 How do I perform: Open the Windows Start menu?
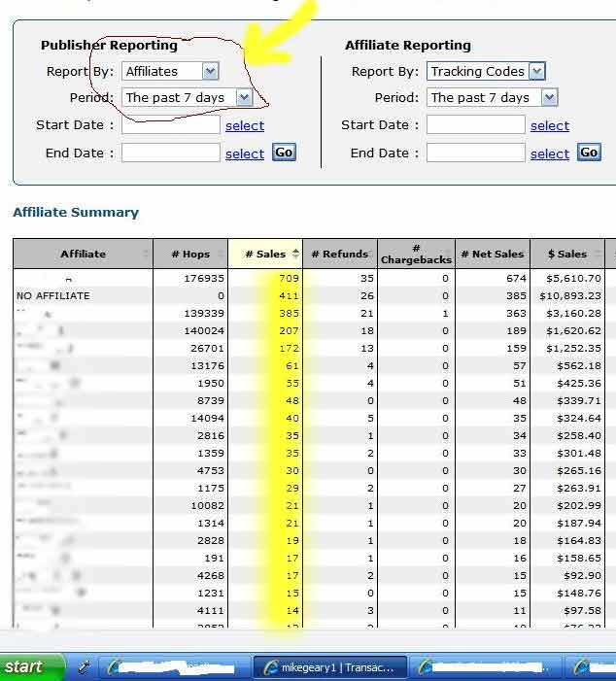[x=31, y=666]
